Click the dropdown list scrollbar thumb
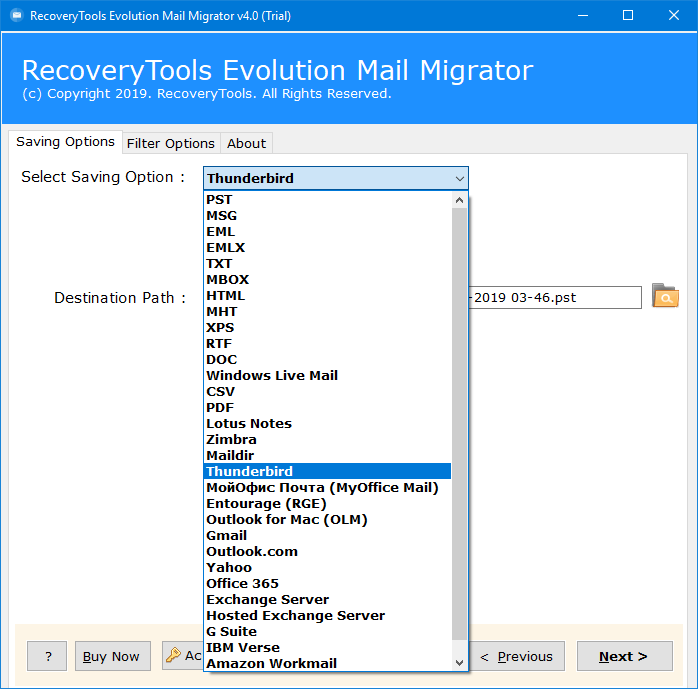Screen dimensions: 698x689 [459, 424]
